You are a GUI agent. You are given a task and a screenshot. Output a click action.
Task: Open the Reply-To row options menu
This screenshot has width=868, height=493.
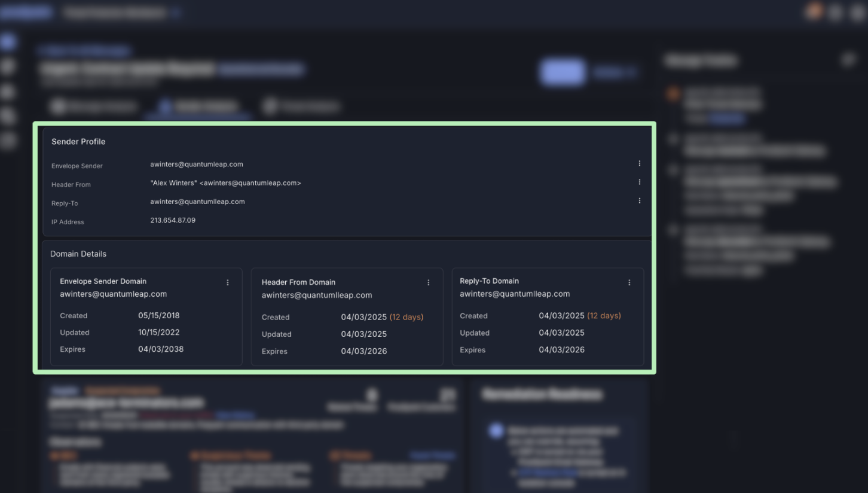point(639,200)
